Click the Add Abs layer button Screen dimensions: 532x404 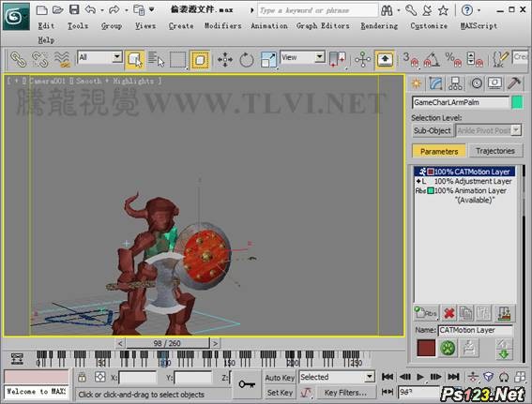(426, 313)
